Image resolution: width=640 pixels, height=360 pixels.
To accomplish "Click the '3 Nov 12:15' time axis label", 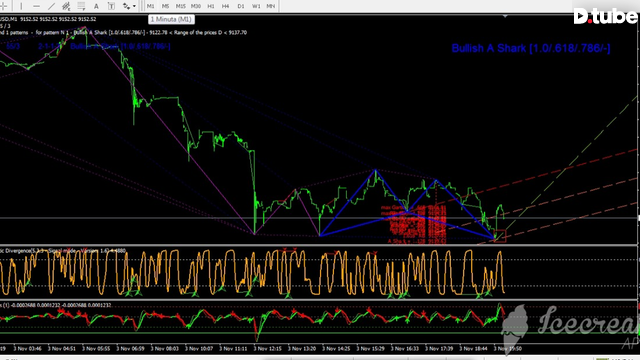I will coord(267,349).
